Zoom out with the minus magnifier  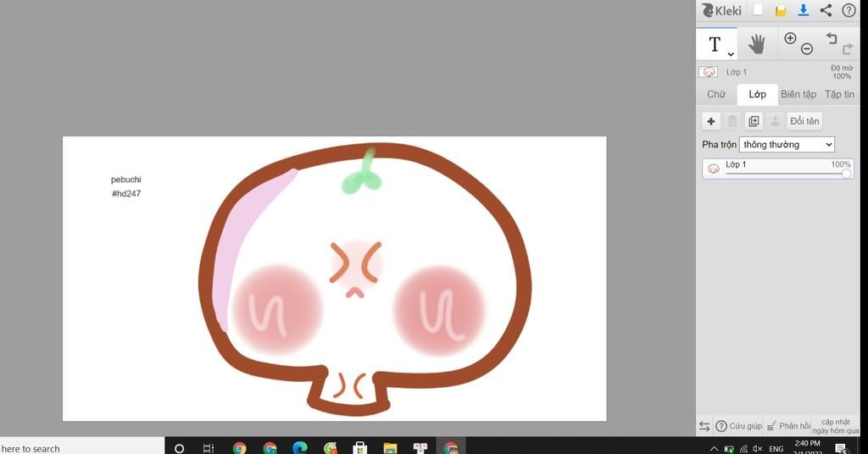(x=807, y=48)
